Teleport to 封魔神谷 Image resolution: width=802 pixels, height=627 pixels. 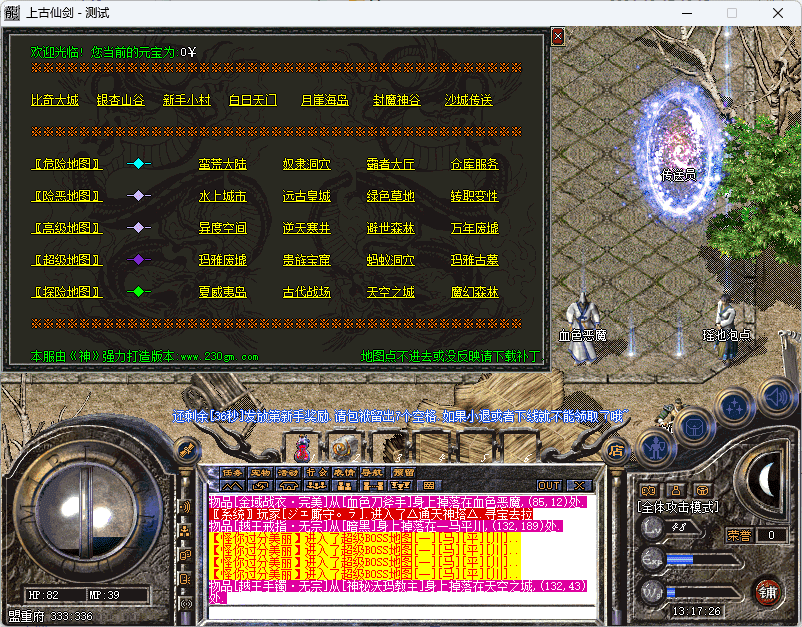[x=397, y=100]
